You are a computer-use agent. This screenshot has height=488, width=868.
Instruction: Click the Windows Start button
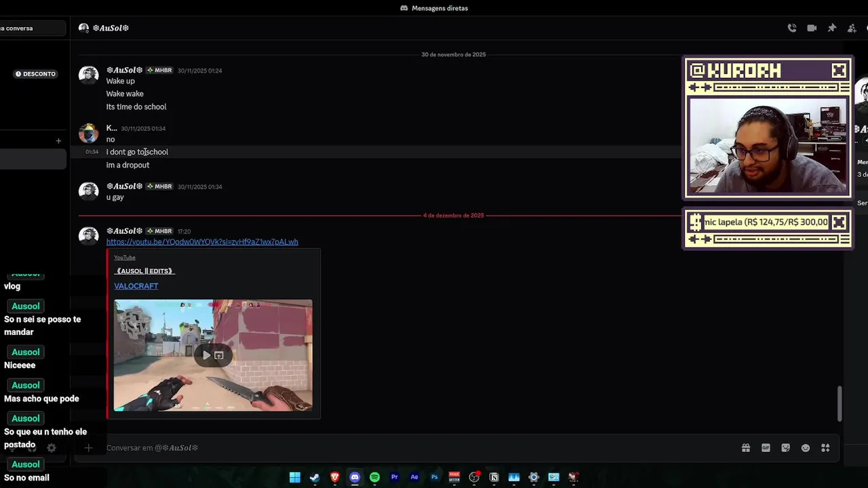pyautogui.click(x=295, y=477)
